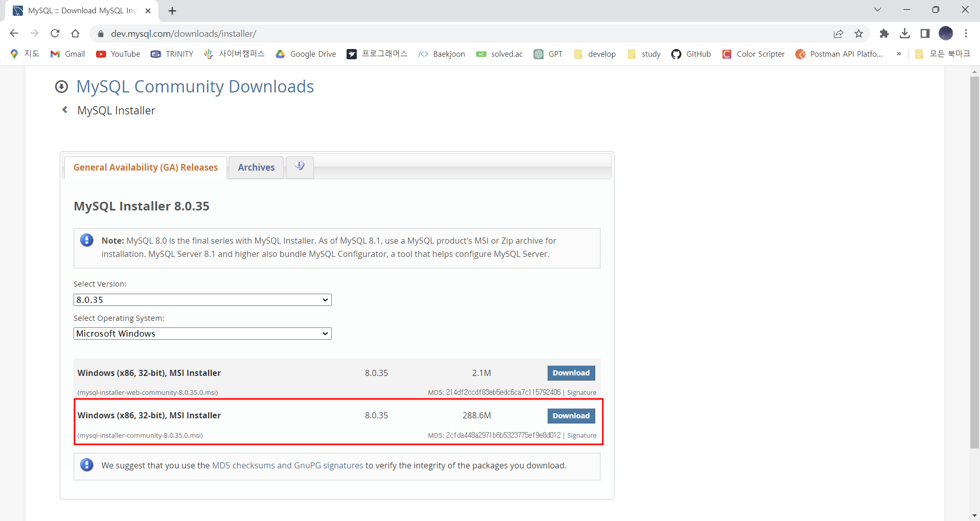Open the tab search chevron

[x=878, y=10]
